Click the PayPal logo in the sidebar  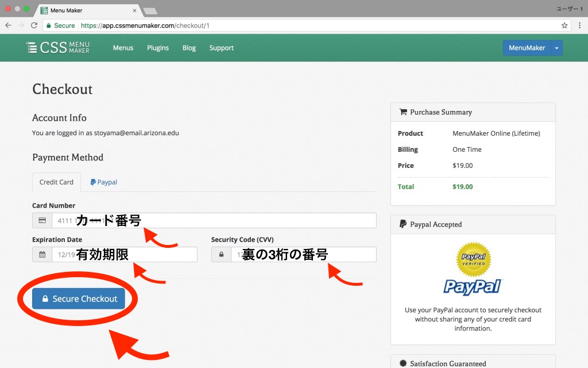click(473, 287)
